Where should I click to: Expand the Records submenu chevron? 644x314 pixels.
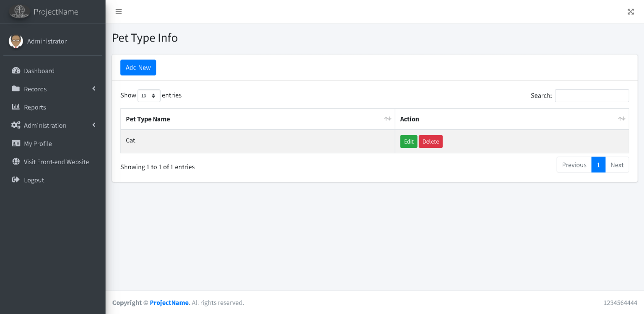pyautogui.click(x=94, y=89)
